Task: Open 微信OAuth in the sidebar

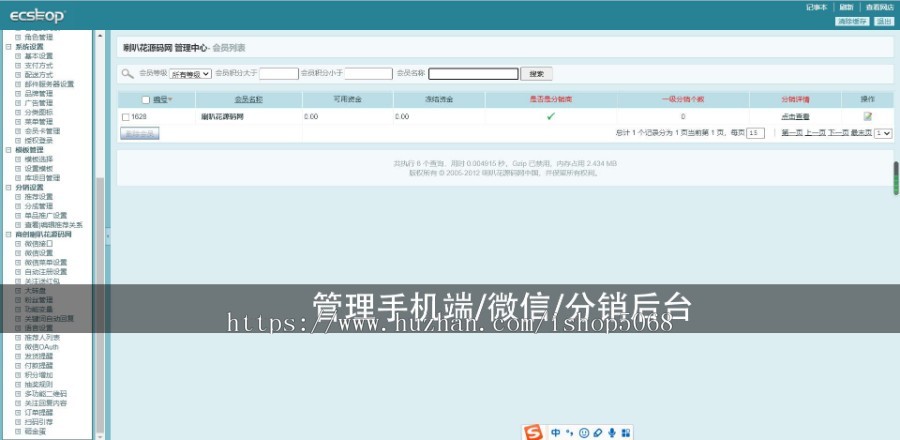Action: click(41, 347)
